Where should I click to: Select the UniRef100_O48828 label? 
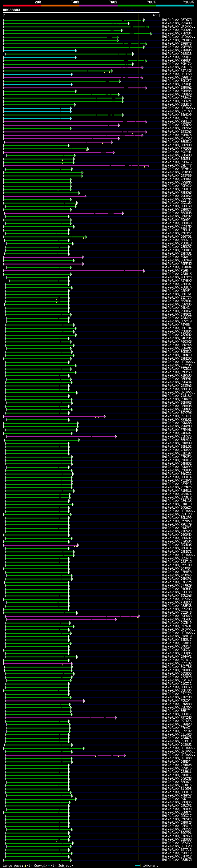tap(177, 54)
